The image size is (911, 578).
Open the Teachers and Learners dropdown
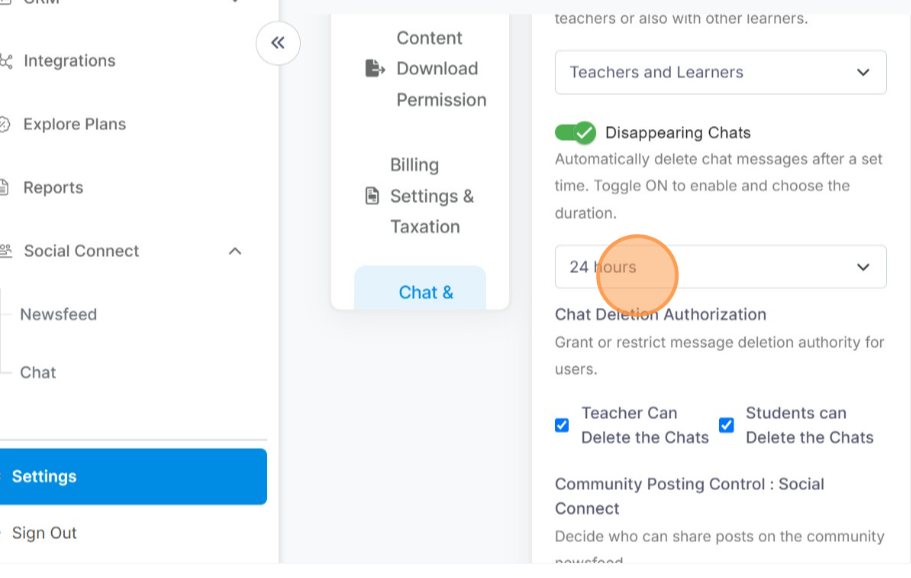click(720, 72)
